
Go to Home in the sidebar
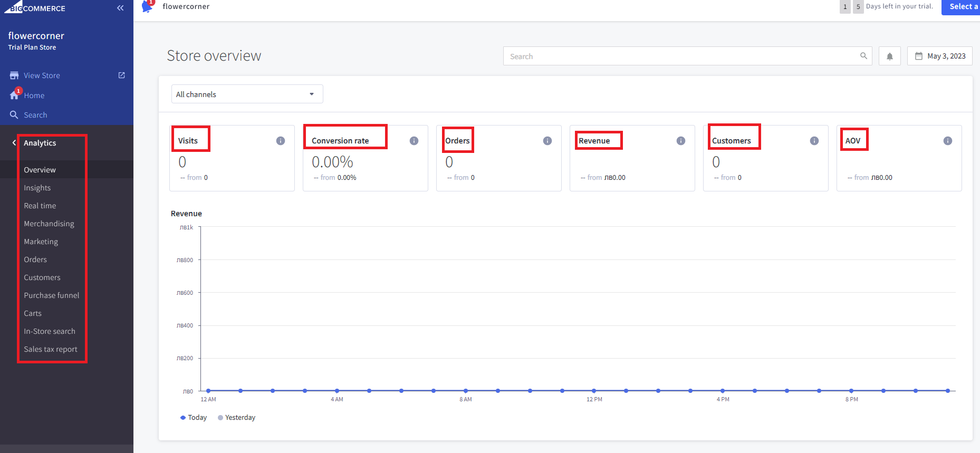[x=34, y=95]
